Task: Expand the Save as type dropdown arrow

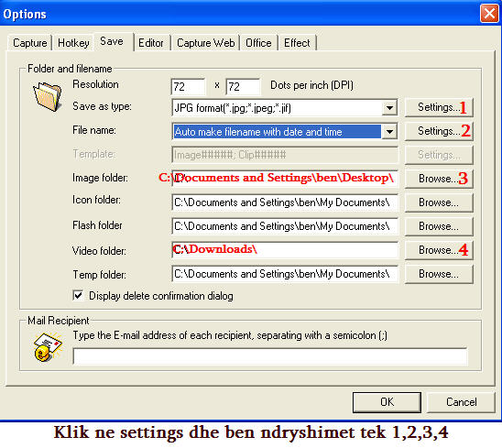Action: click(x=389, y=108)
